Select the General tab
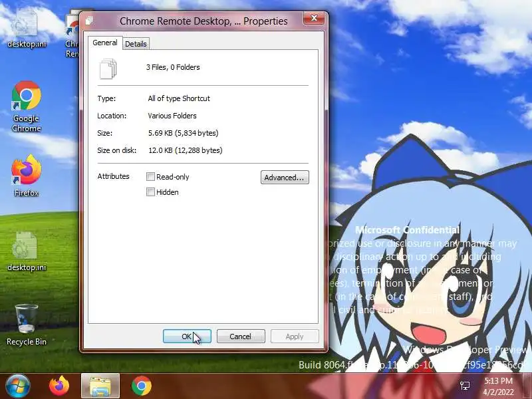This screenshot has height=399, width=532. (x=105, y=43)
